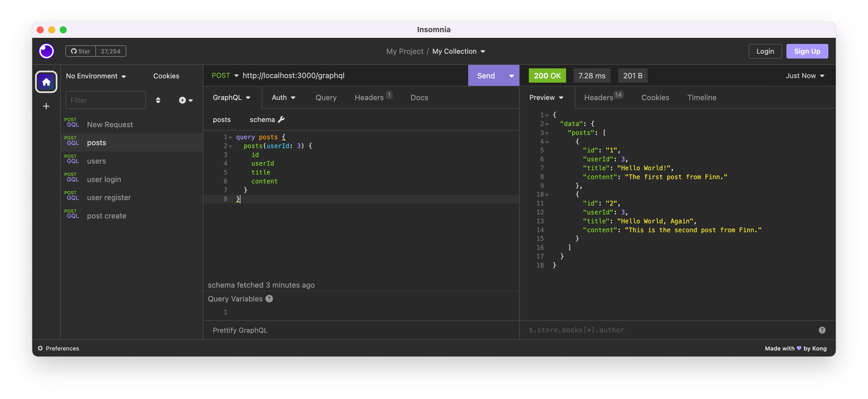This screenshot has height=399, width=868.
Task: Open the home dashboard icon in sidebar
Action: 47,82
